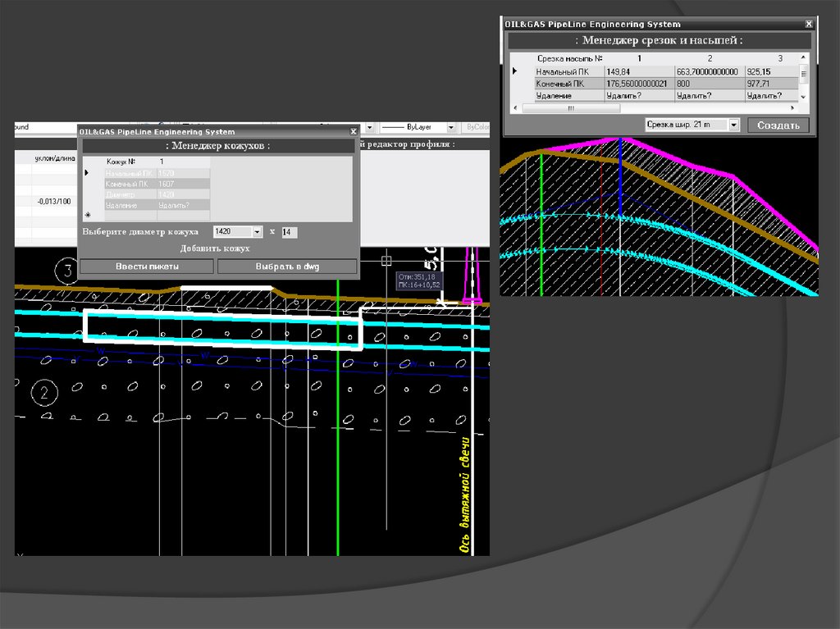
Task: Click Удалить? under column 1 in срезок table
Action: pos(623,96)
